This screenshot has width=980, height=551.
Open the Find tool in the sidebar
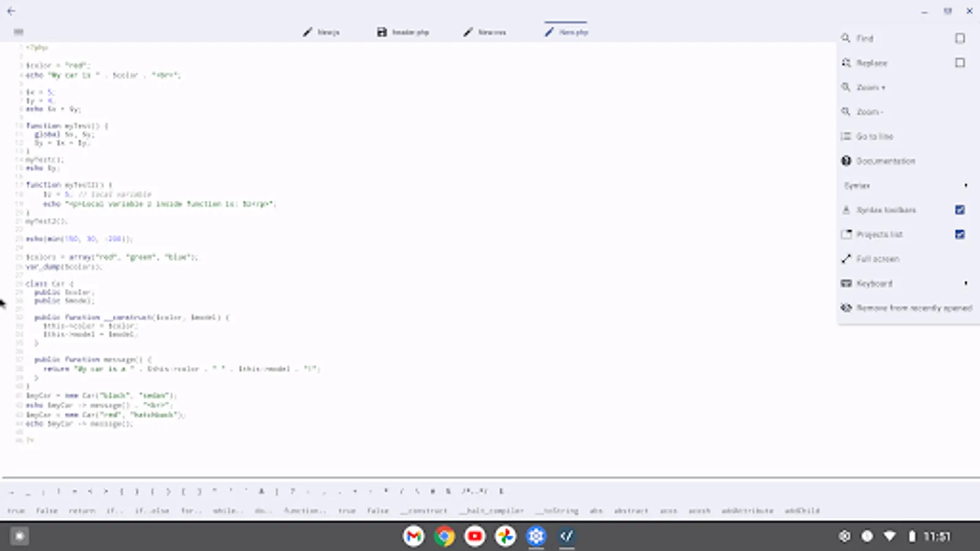pos(864,38)
